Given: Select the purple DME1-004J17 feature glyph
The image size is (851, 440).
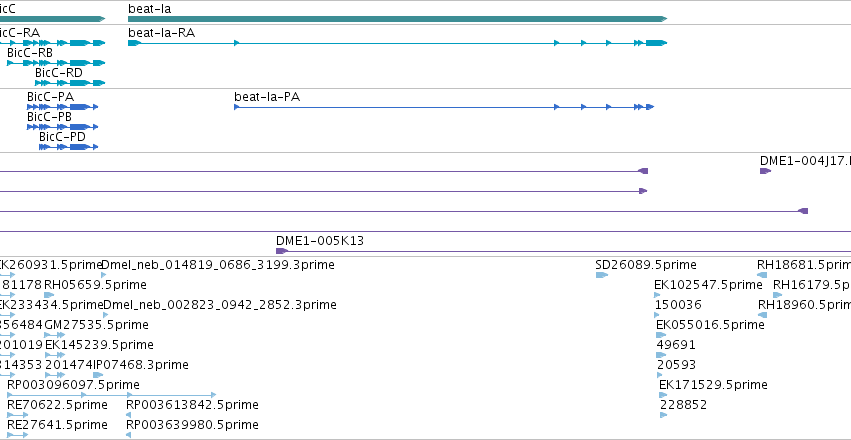Looking at the screenshot, I should [765, 171].
